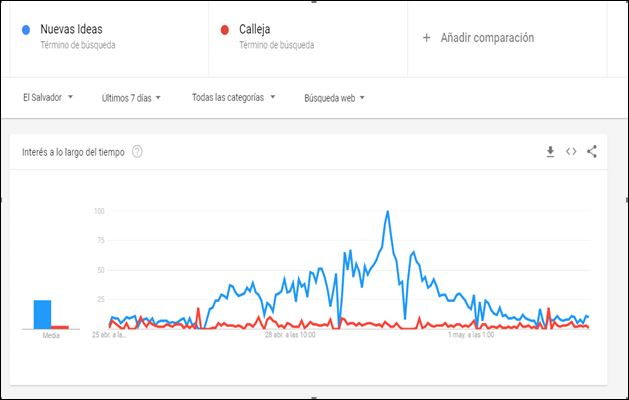Open the Todas las categorías dropdown
Screen dimensions: 629x400
[x=233, y=97]
